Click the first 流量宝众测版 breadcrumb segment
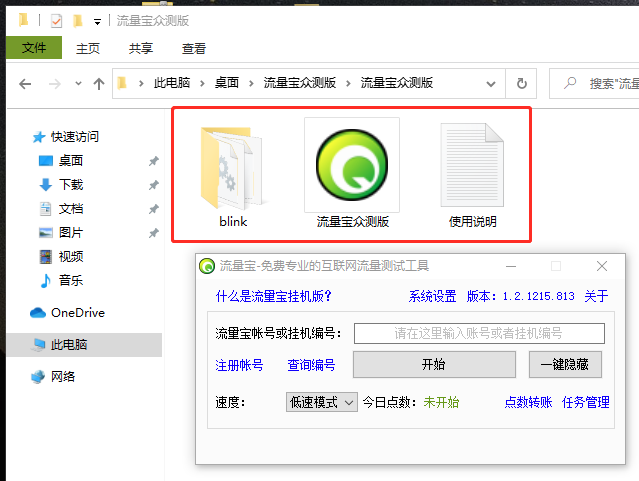This screenshot has height=481, width=639. [x=300, y=83]
